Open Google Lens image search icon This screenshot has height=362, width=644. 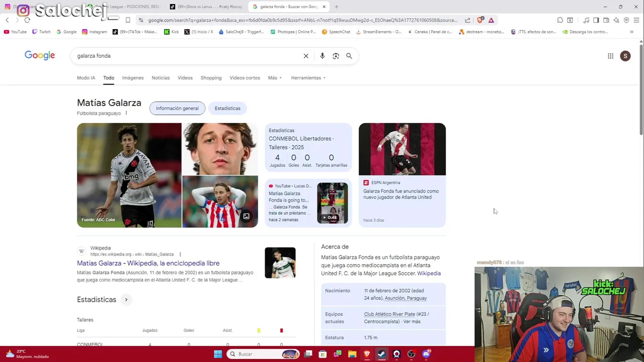(x=336, y=56)
